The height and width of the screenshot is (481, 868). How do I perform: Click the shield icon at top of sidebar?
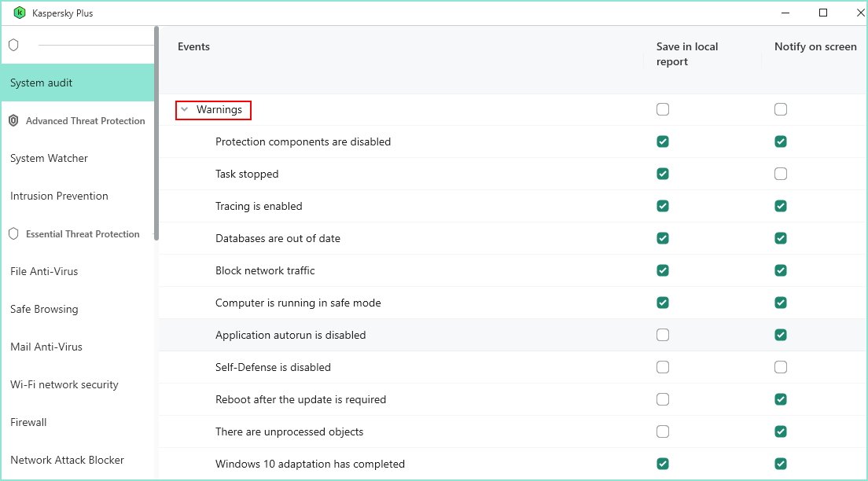(x=13, y=46)
